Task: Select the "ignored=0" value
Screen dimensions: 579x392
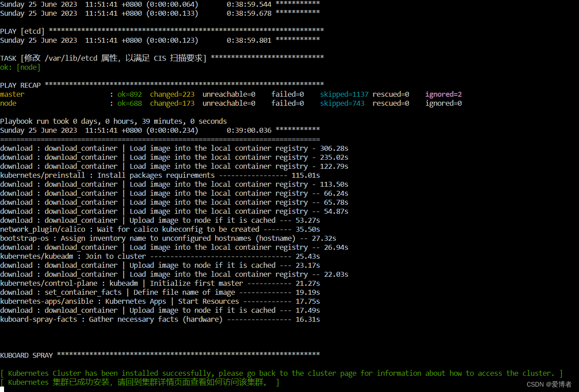Action: (x=444, y=103)
